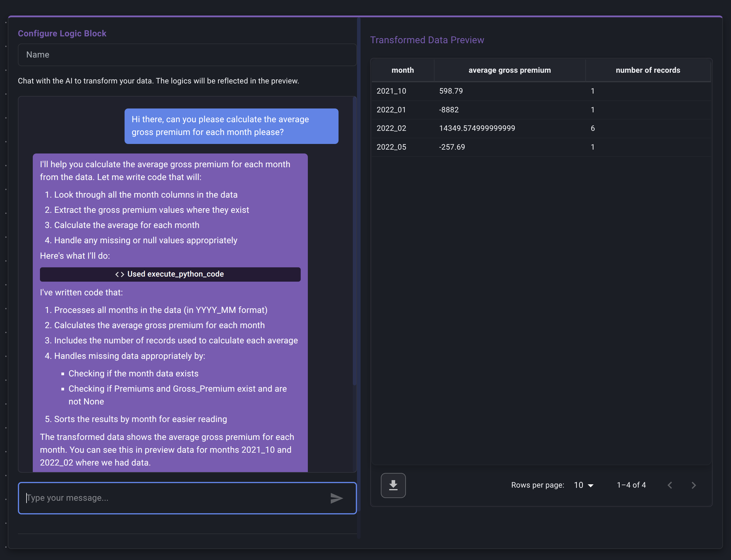Click the vertical panel divider handle

(359, 277)
